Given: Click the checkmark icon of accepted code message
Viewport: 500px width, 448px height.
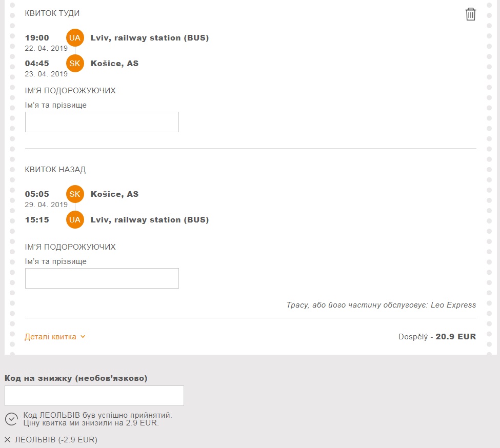Looking at the screenshot, I should (x=11, y=419).
